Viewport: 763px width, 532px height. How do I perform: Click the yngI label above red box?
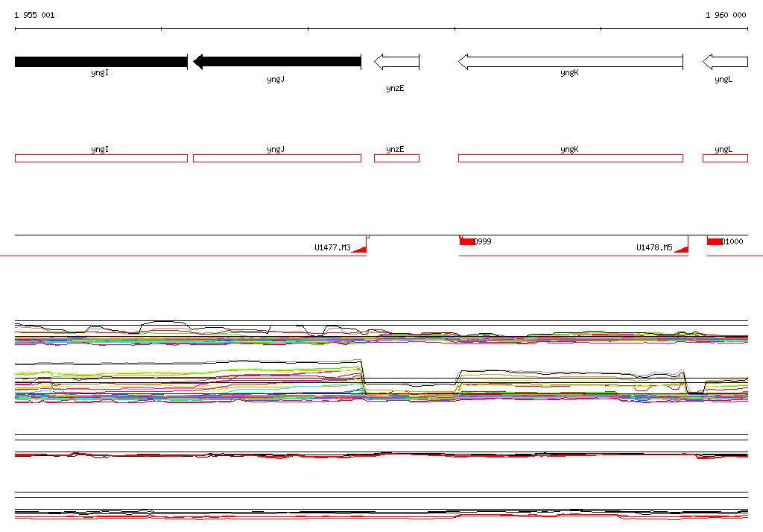pyautogui.click(x=100, y=150)
